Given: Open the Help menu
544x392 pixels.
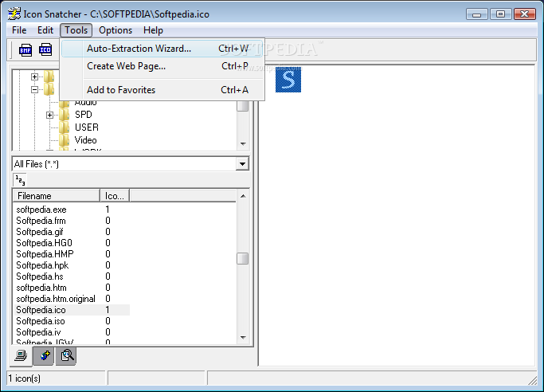Looking at the screenshot, I should (153, 30).
